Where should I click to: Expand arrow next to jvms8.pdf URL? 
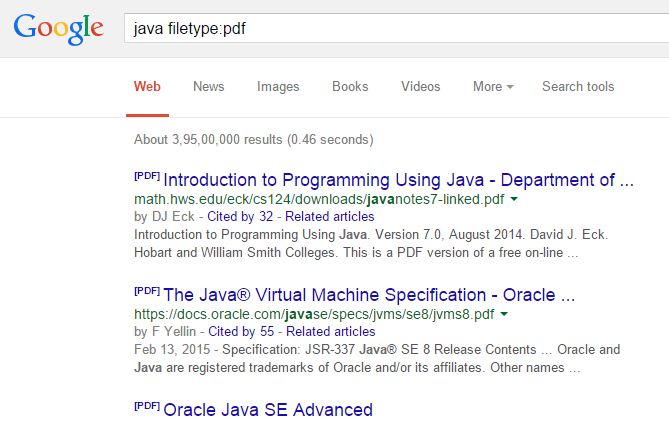[x=504, y=314]
